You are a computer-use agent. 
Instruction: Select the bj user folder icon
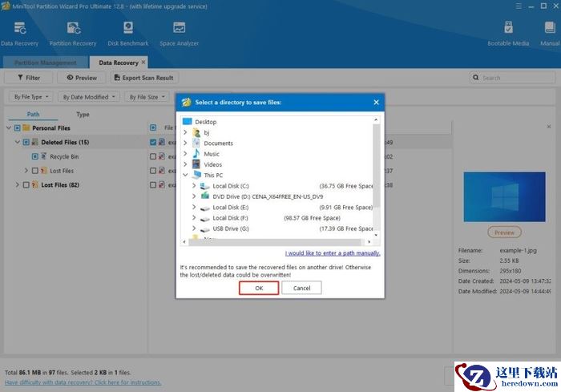[196, 132]
